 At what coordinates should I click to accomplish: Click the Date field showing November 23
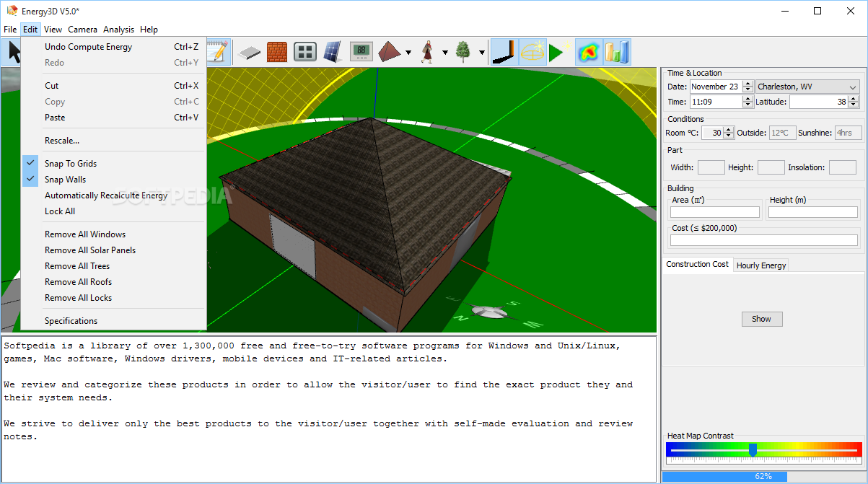716,87
